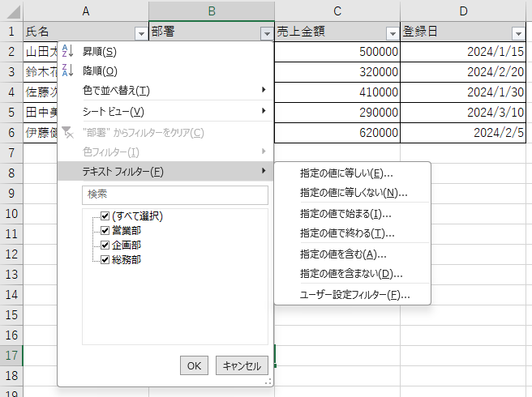Open the 氏名 column filter dropdown
532x397 pixels.
(x=141, y=33)
